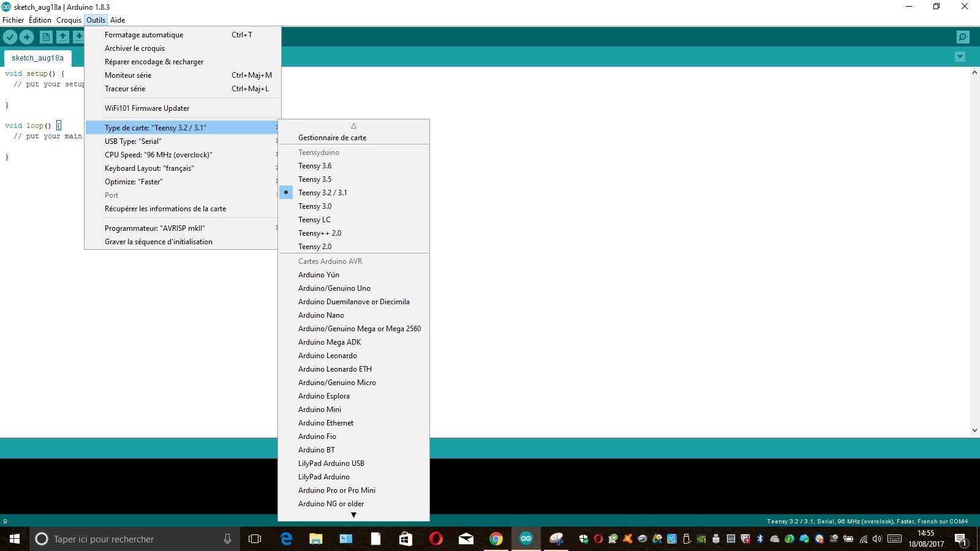Viewport: 980px width, 551px height.
Task: Click the New sketch toolbar icon
Action: pyautogui.click(x=46, y=37)
